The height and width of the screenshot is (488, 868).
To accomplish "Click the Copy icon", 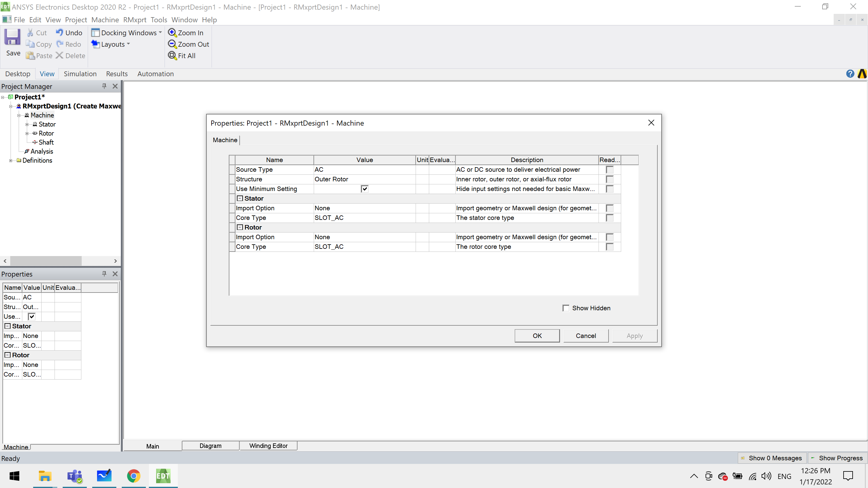I will (30, 44).
